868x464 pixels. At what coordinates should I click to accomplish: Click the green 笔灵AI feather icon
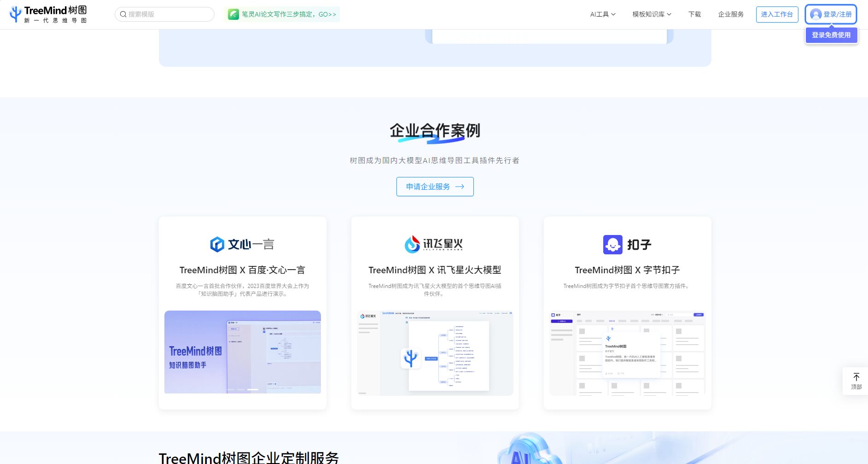pos(233,14)
